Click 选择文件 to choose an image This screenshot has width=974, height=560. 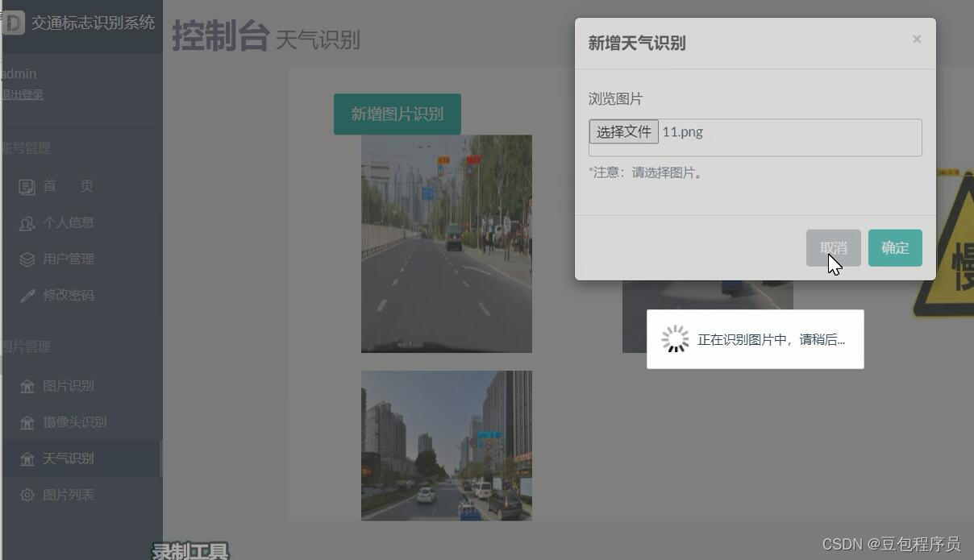coord(623,131)
